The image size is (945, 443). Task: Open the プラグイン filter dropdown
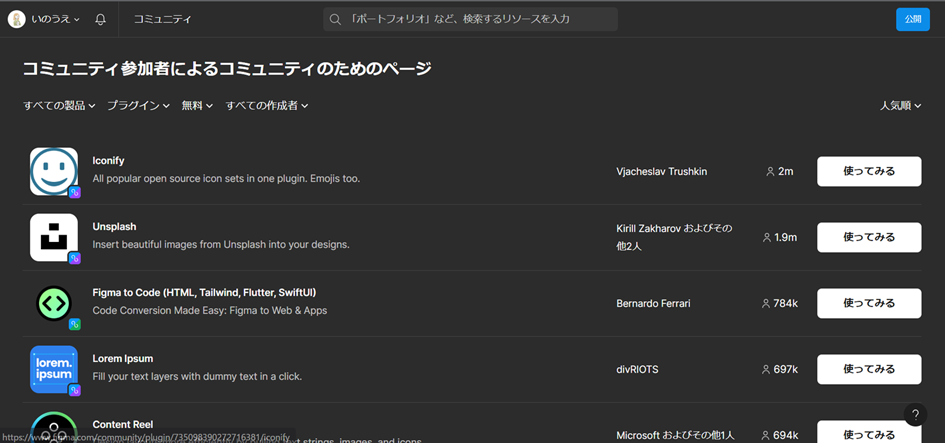click(x=138, y=105)
